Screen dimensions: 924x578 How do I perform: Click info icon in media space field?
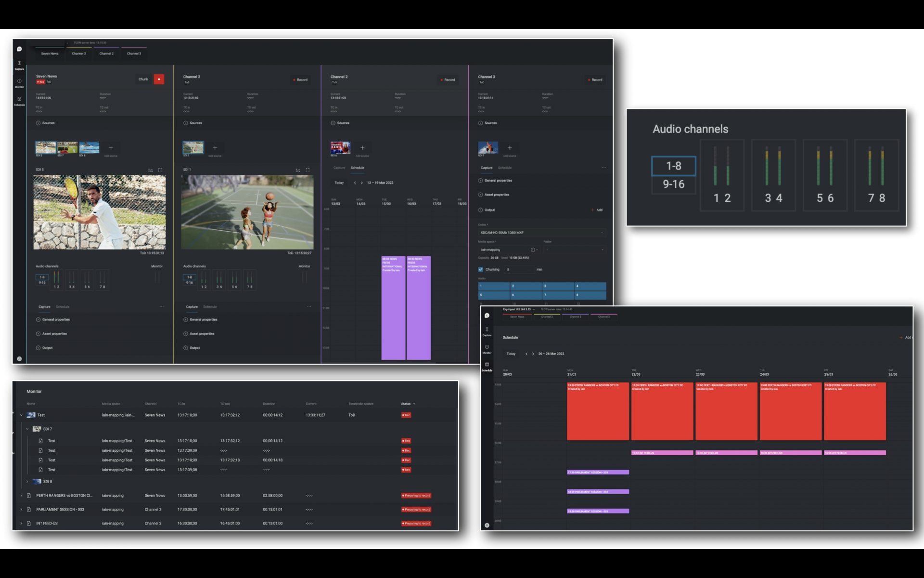pos(532,250)
